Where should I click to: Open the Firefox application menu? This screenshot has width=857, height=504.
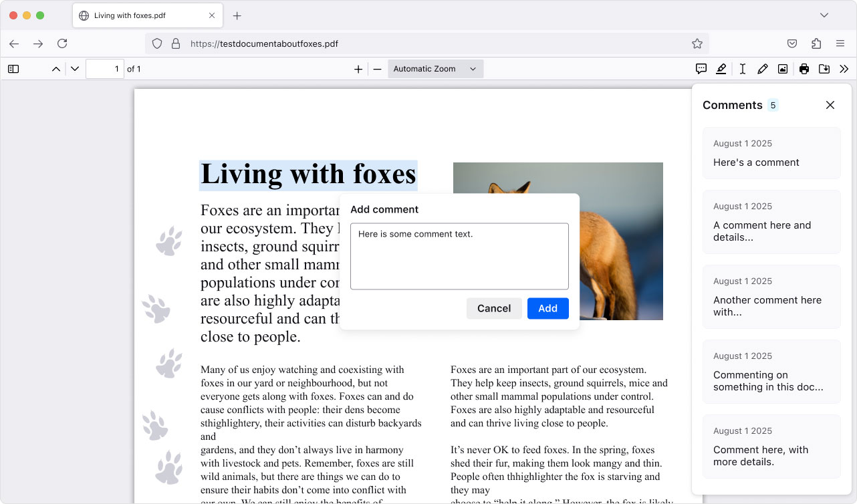click(x=840, y=43)
